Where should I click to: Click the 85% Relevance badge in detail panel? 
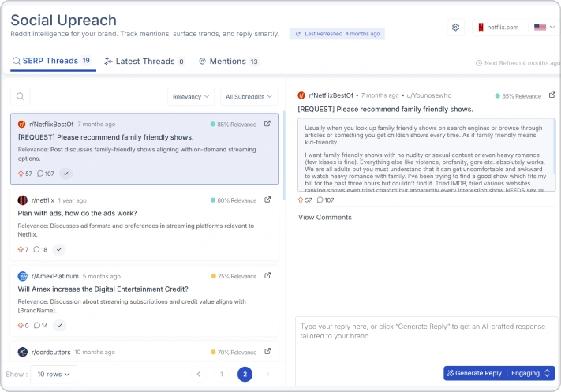(518, 96)
